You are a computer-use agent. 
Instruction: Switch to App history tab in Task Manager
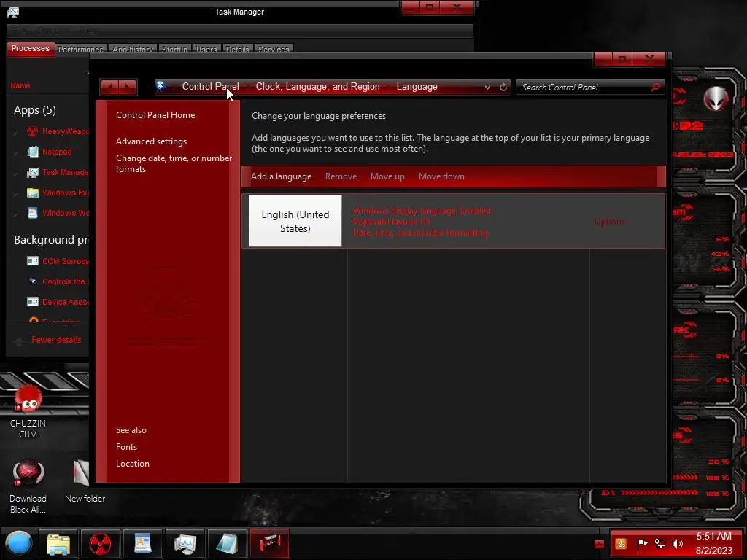point(133,49)
